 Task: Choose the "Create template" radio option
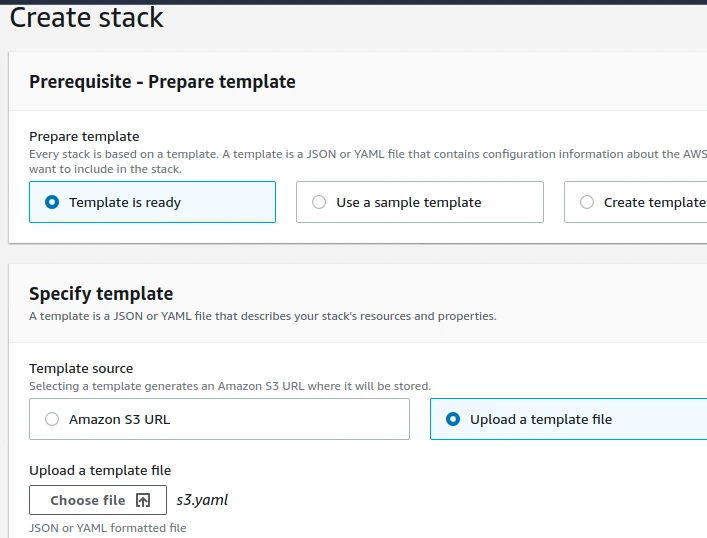(587, 202)
